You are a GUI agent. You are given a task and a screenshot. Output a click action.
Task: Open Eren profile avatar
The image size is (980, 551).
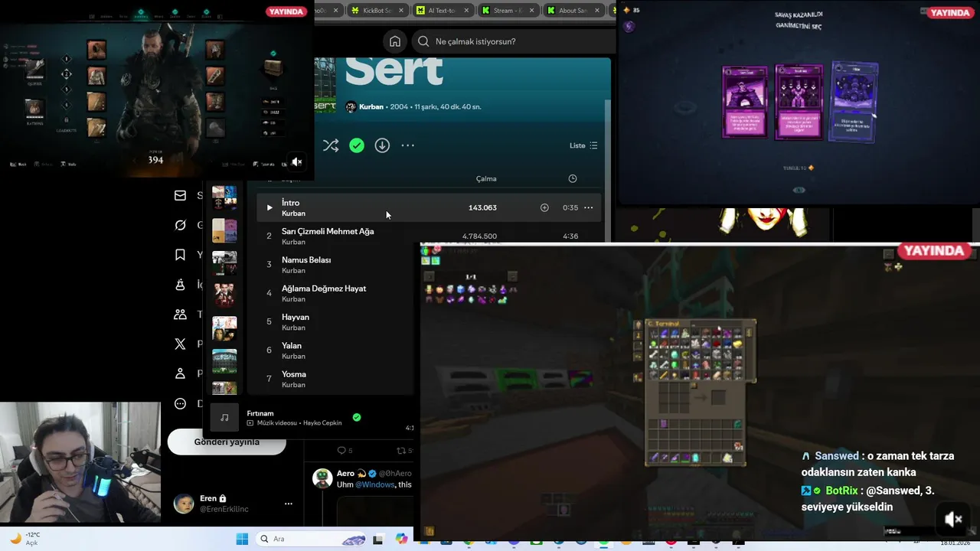pyautogui.click(x=184, y=504)
